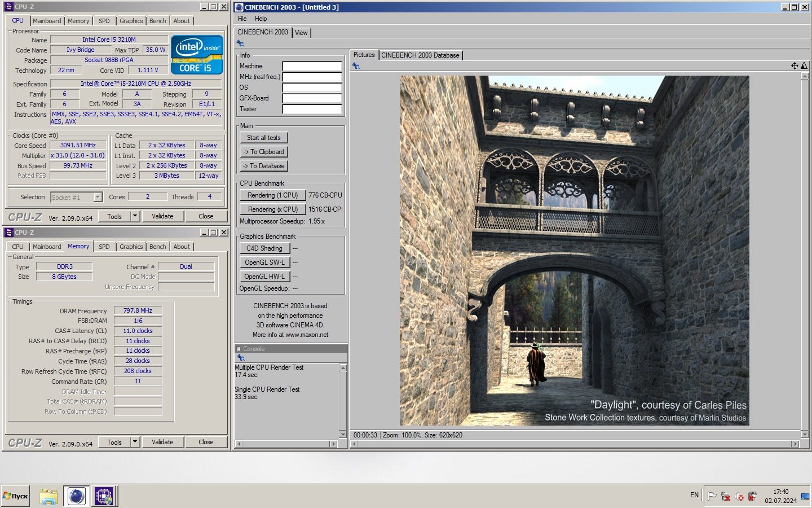Switch to CPU-Z via its taskbar chip icon
Image resolution: width=812 pixels, height=508 pixels.
pos(104,497)
